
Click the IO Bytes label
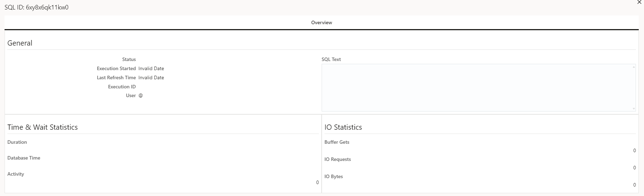[x=334, y=176]
